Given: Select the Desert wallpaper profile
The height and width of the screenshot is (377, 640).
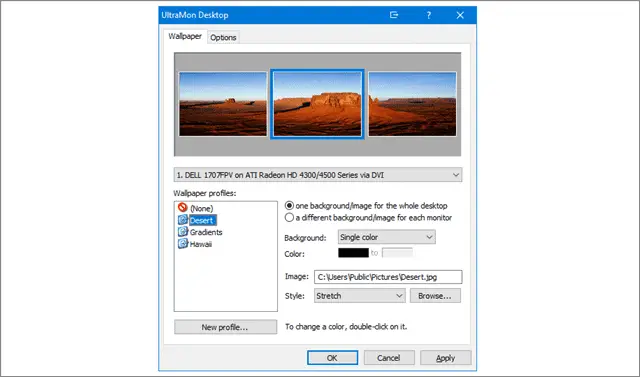Looking at the screenshot, I should tap(202, 220).
